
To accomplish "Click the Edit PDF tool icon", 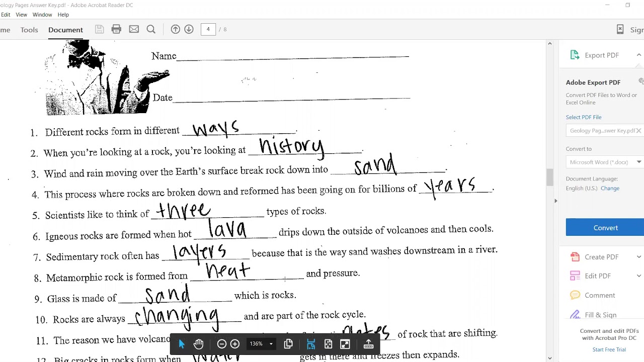I will pos(575,276).
